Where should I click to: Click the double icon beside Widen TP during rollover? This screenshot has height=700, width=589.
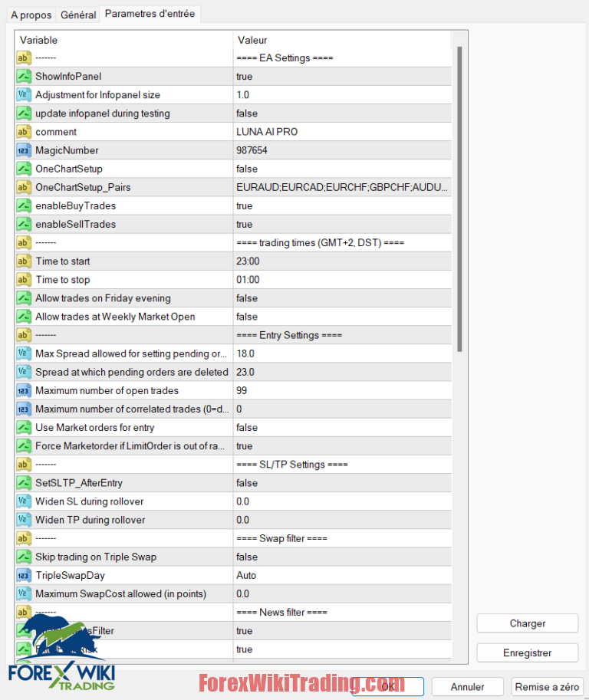pos(24,520)
